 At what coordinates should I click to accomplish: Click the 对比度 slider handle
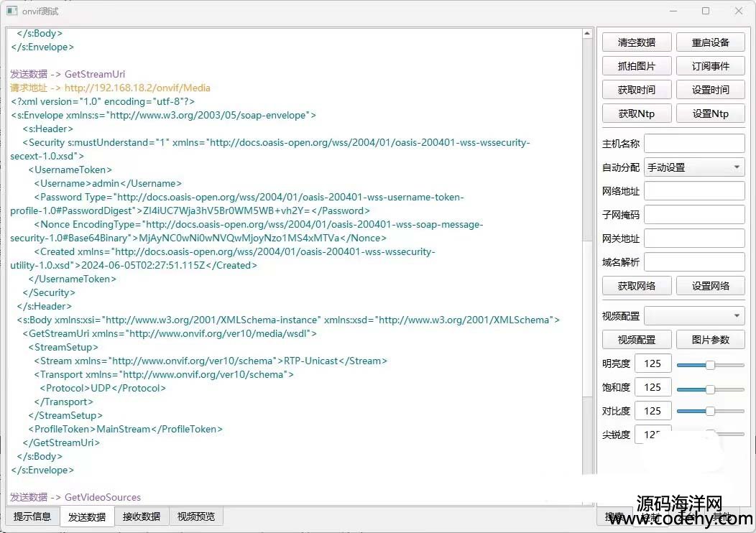coord(710,411)
